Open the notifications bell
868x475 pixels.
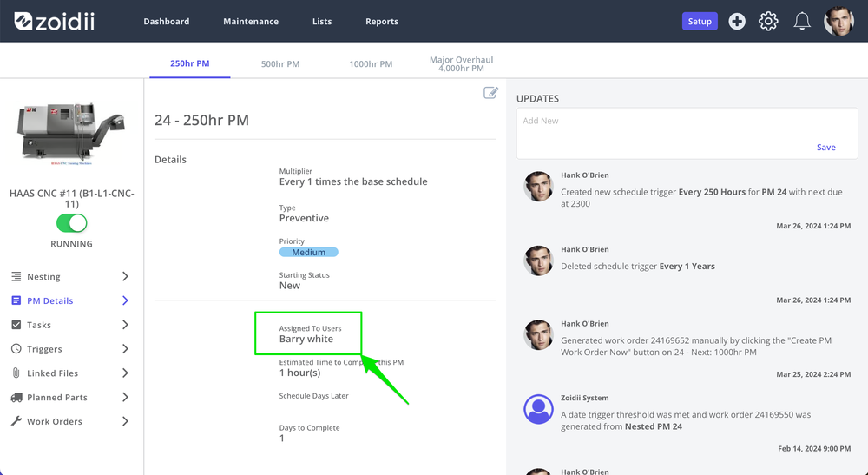[802, 22]
